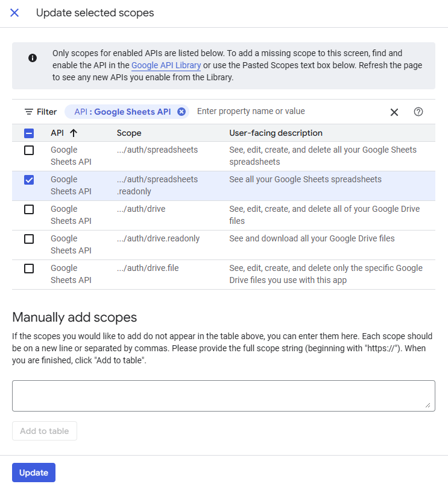Uncheck the spreadsheets.readonly scope checkbox
The width and height of the screenshot is (448, 487).
(29, 180)
